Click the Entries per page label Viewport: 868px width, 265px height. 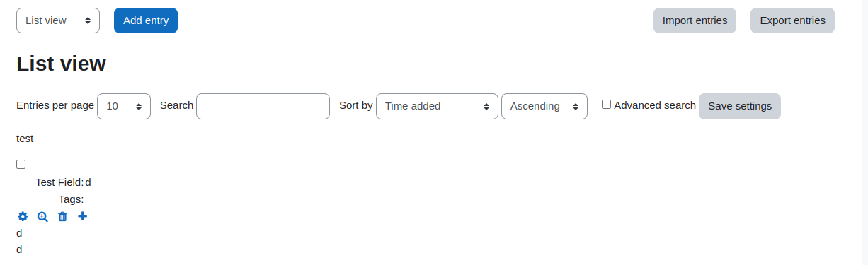click(x=55, y=105)
